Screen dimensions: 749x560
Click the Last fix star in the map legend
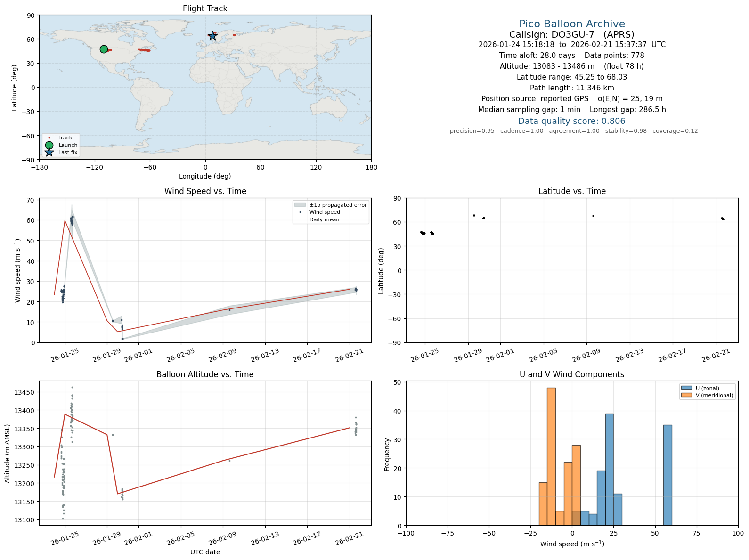click(49, 152)
